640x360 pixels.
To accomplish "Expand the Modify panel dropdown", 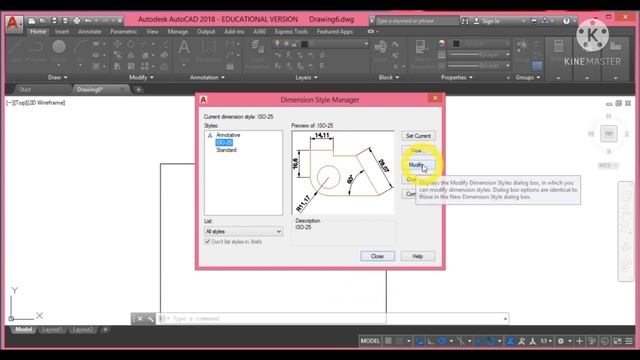I will [x=141, y=77].
